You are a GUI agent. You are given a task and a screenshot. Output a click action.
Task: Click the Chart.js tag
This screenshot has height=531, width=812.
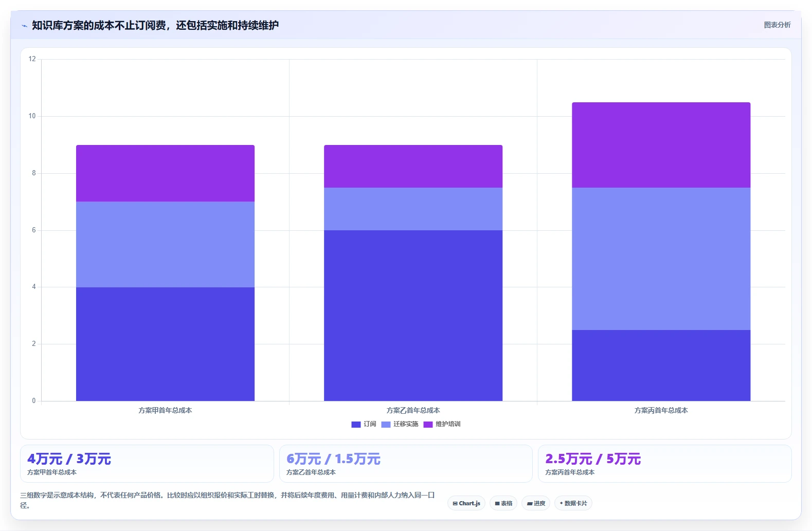466,503
